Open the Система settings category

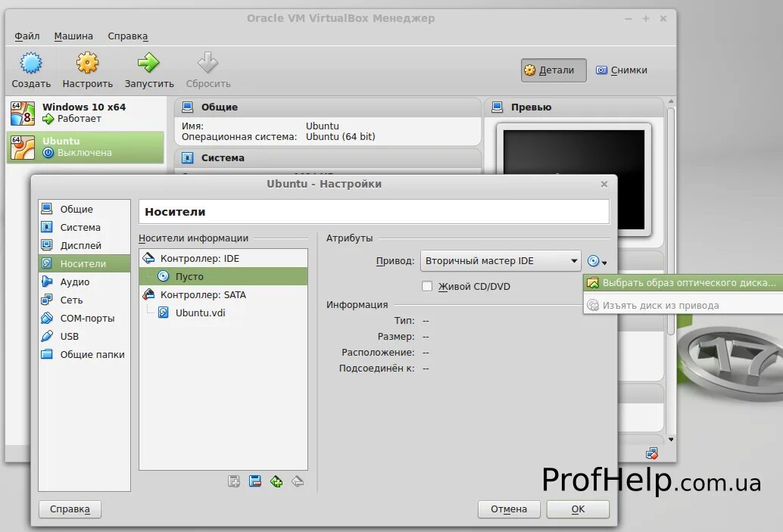tap(84, 228)
